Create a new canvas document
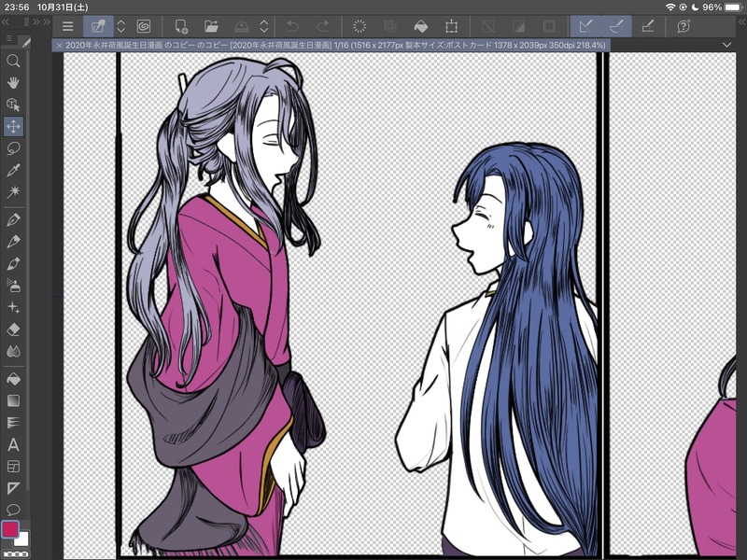The image size is (747, 560). (181, 26)
